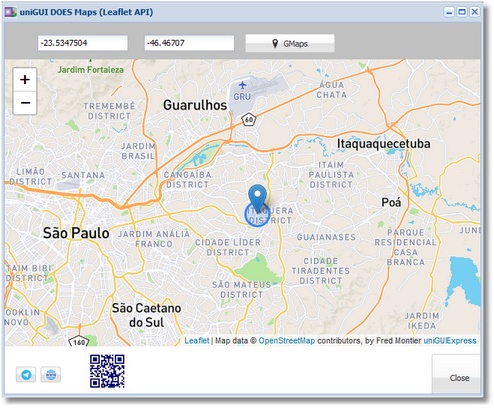Click the GMaps button

coord(290,44)
